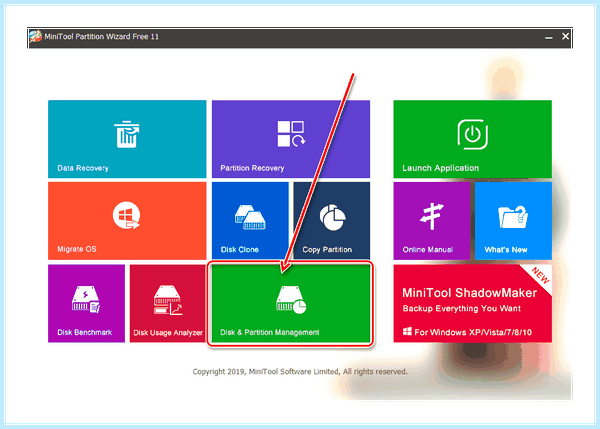Click the 'Disk Benchmark' tile label
The width and height of the screenshot is (600, 429).
coord(84,332)
